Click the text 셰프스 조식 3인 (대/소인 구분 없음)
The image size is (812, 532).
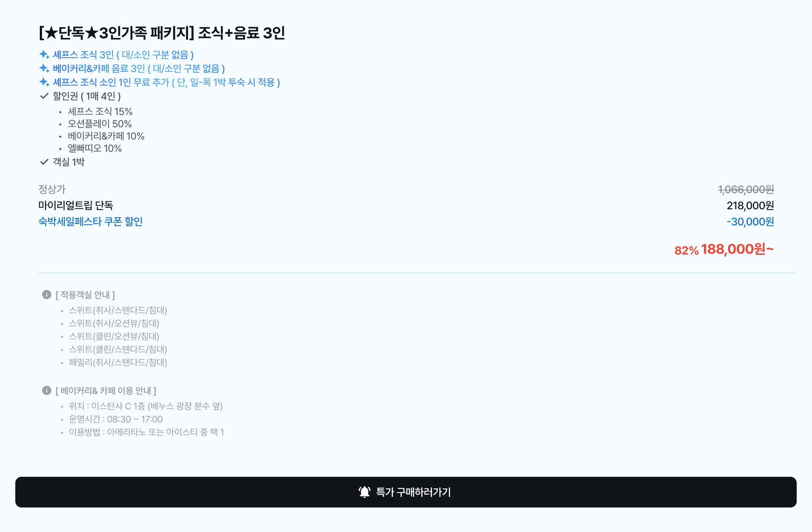(x=123, y=55)
